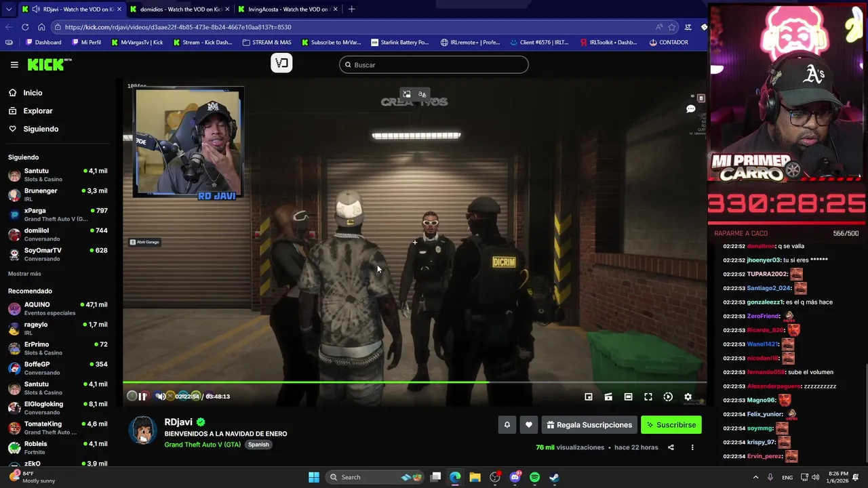Open domiliol channel in sidebar

pyautogui.click(x=58, y=234)
